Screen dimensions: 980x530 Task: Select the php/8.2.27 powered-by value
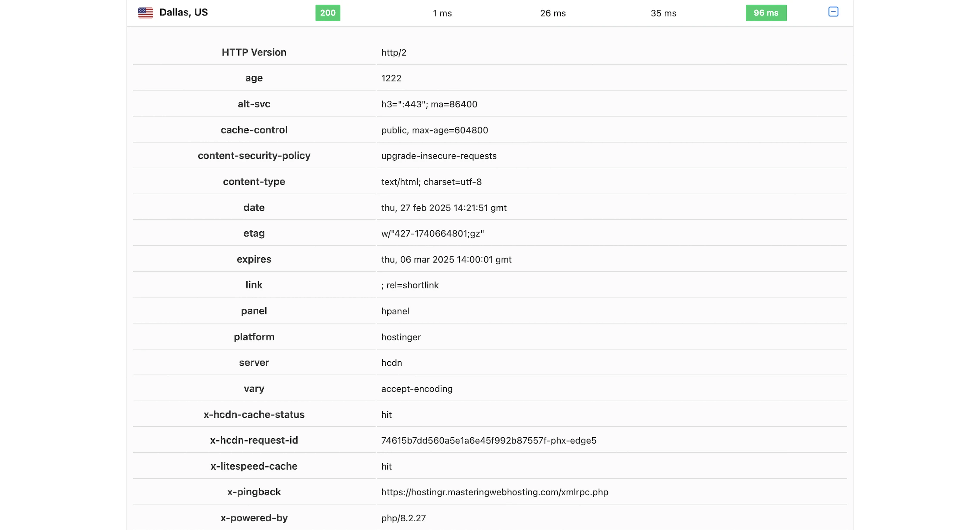403,518
